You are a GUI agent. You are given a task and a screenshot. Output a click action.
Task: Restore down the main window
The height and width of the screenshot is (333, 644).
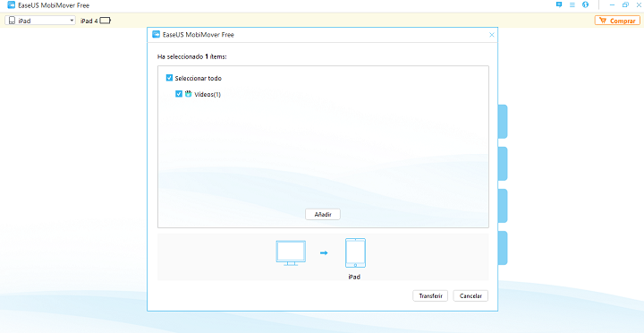(x=625, y=5)
